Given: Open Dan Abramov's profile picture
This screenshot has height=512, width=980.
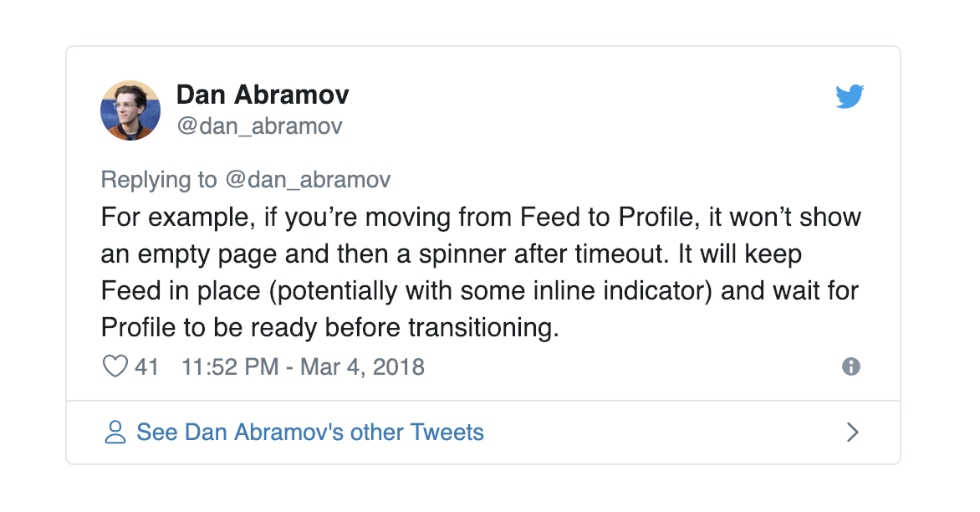Looking at the screenshot, I should point(130,110).
